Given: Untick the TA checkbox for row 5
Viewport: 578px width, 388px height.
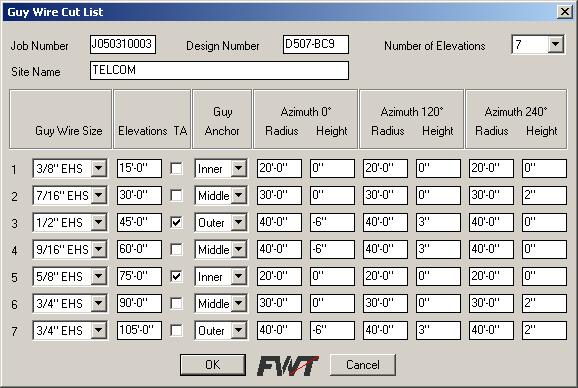Looking at the screenshot, I should tap(176, 276).
